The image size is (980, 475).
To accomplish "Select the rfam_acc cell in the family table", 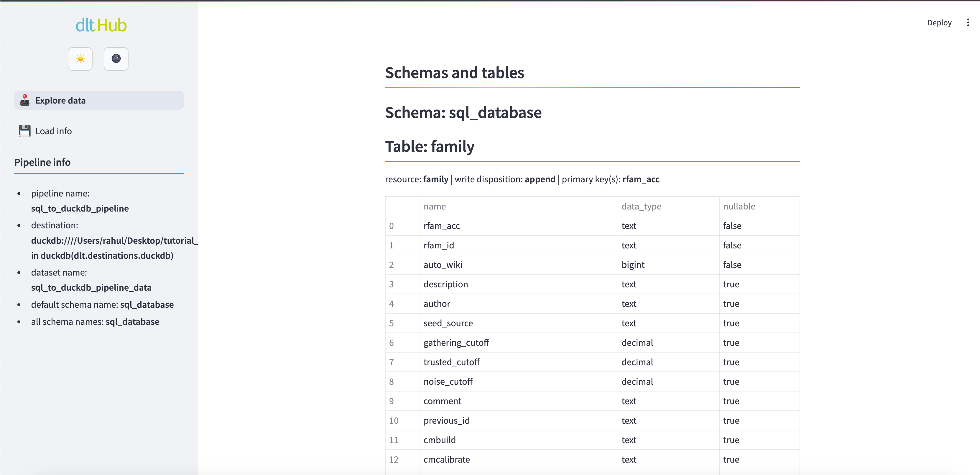I will [441, 225].
